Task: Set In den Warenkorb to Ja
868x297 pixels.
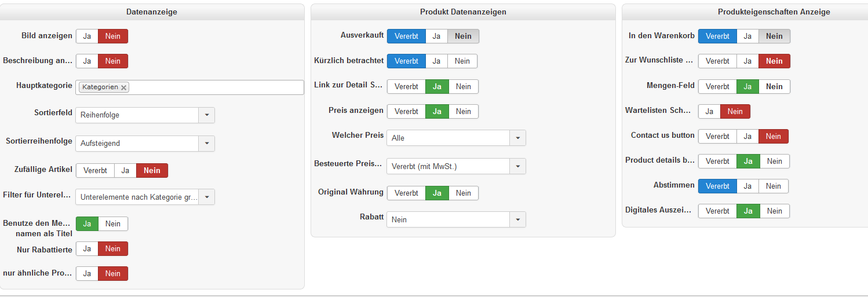Action: point(747,36)
